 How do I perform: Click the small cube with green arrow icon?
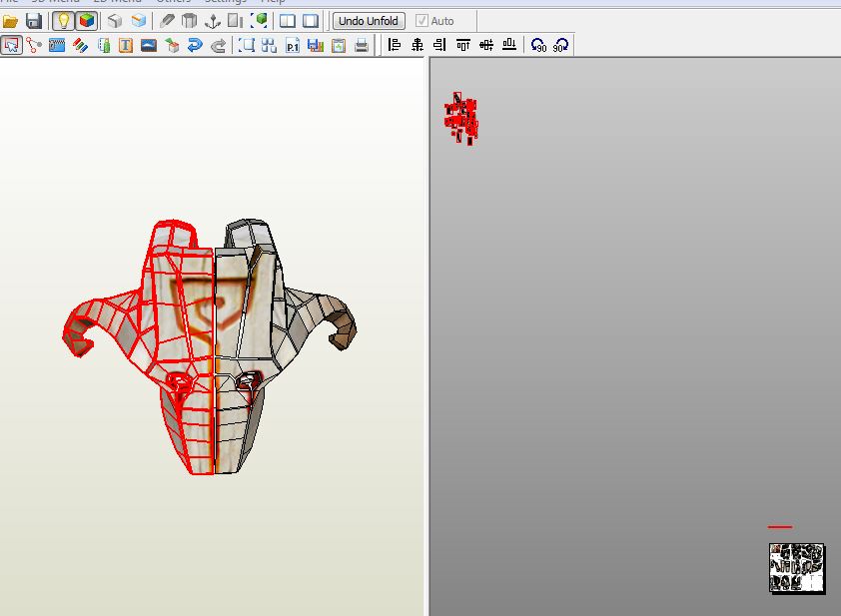172,46
